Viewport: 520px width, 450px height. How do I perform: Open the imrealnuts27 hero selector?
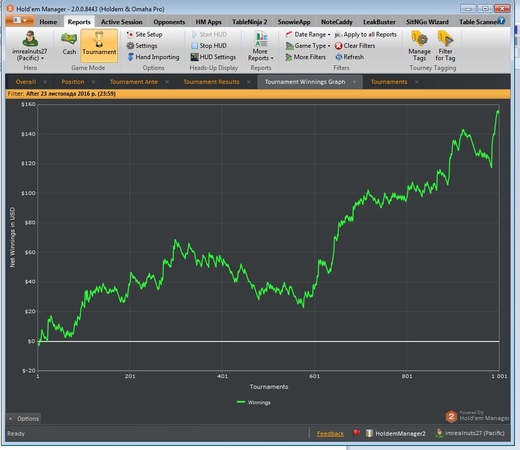30,46
